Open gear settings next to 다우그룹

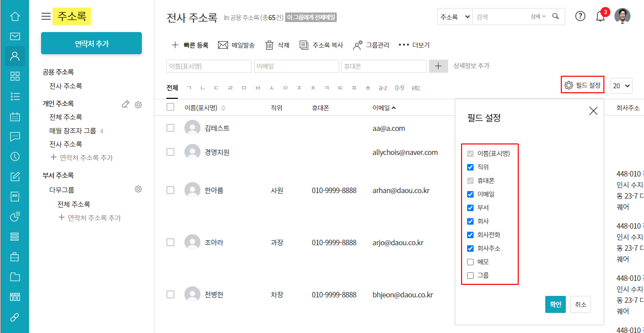(138, 190)
